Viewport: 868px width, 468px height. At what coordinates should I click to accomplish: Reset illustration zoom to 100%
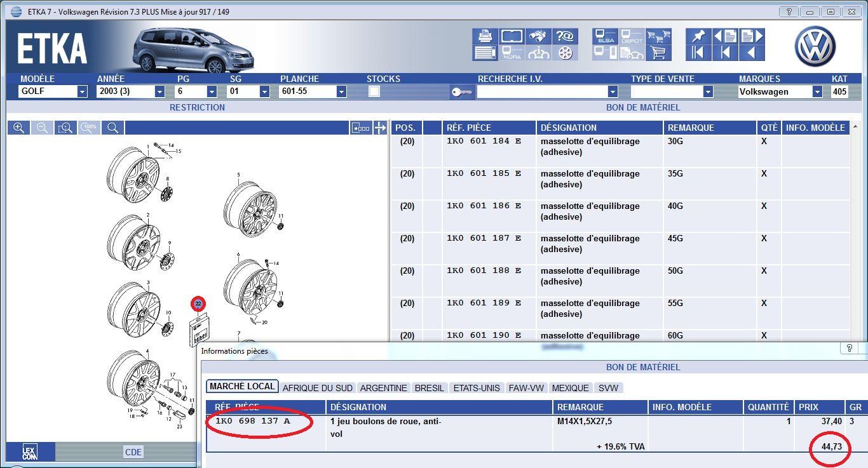89,128
